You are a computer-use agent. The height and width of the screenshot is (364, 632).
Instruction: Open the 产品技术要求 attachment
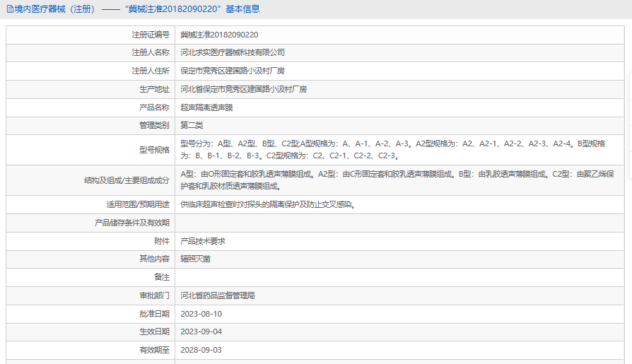coord(203,241)
